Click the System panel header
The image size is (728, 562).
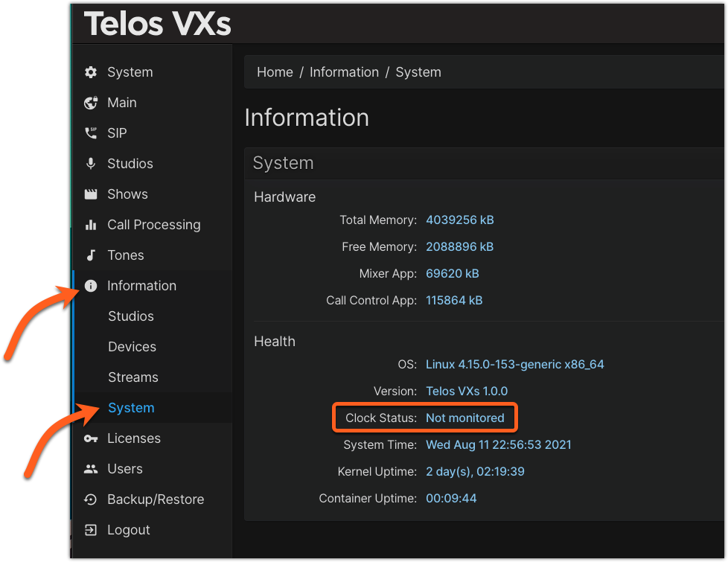coord(485,164)
